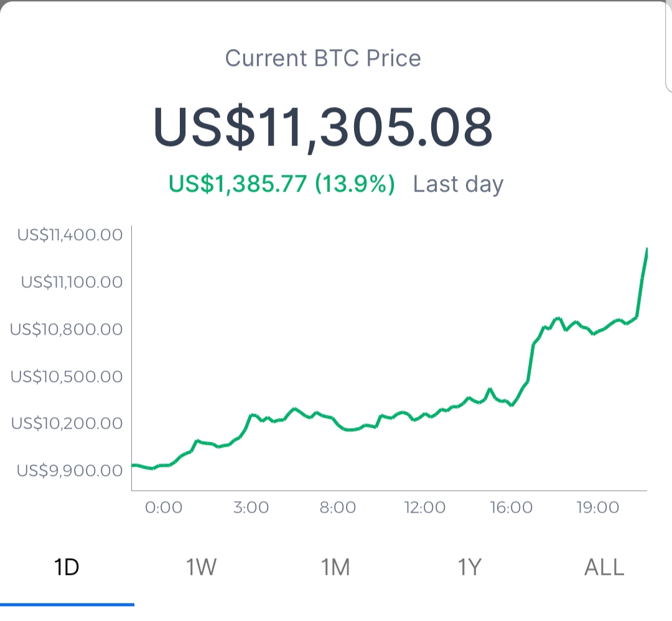Click the "Last day" period label
Image resolution: width=672 pixels, height=621 pixels.
click(458, 184)
